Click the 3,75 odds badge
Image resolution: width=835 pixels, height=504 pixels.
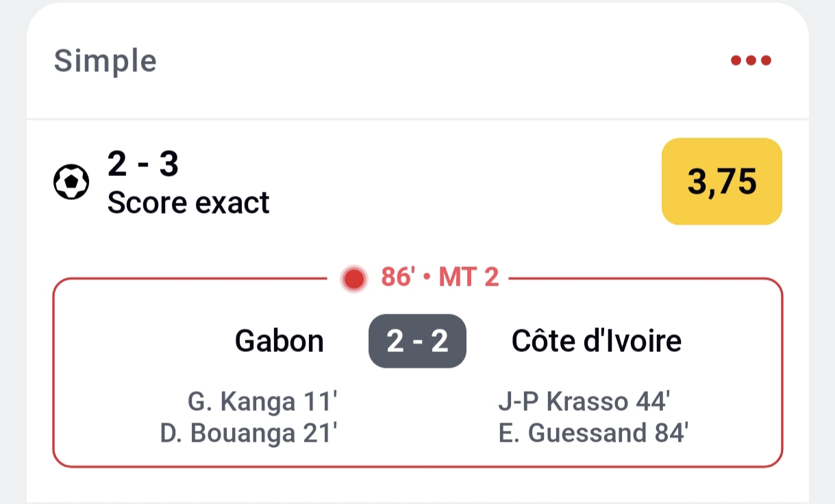[721, 181]
